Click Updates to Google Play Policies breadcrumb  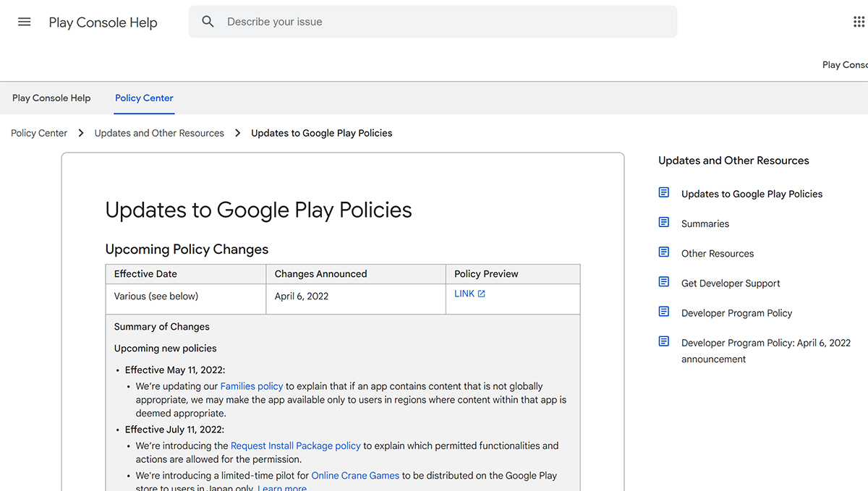322,133
